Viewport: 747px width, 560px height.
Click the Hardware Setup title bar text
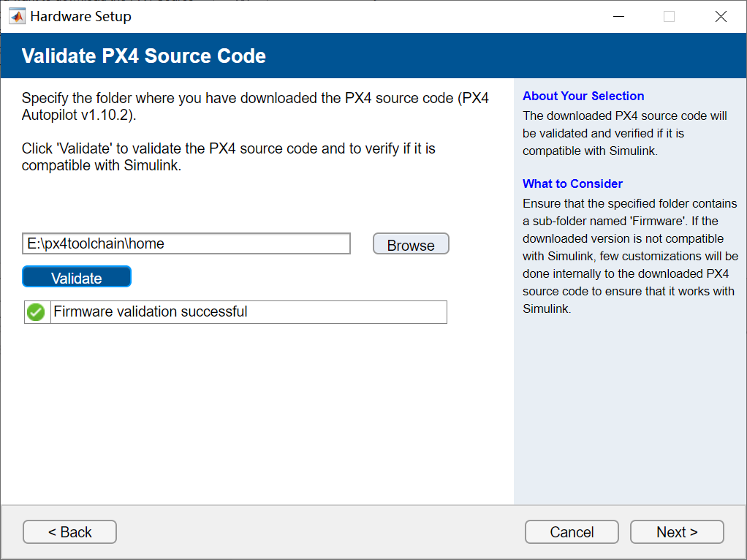(x=80, y=15)
